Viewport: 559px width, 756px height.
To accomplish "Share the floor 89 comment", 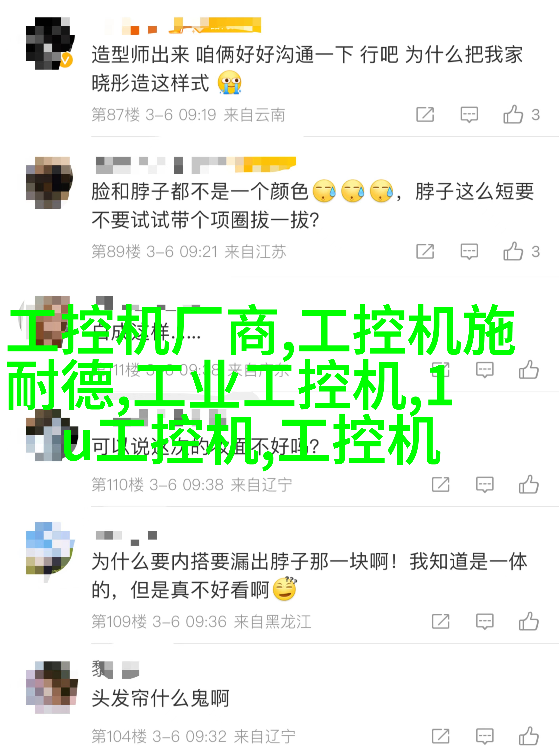I will tap(425, 251).
